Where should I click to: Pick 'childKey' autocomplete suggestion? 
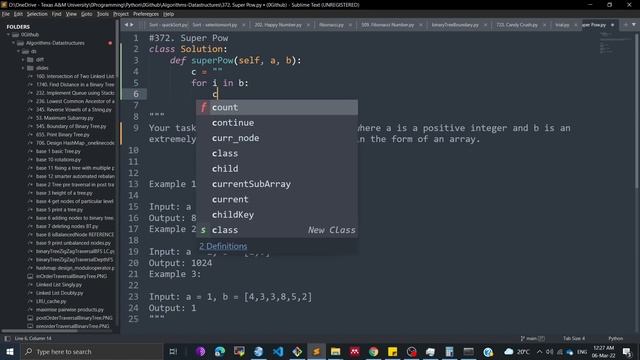(277, 215)
